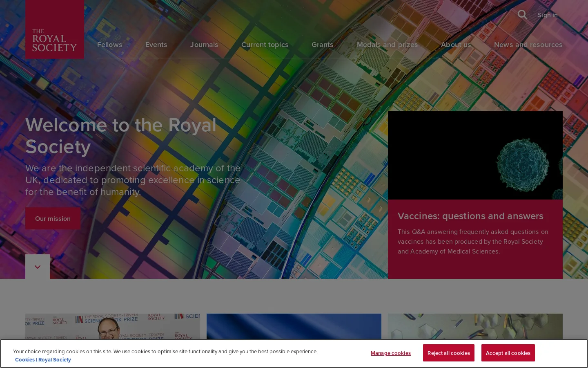The height and width of the screenshot is (368, 588).
Task: Open the Journals menu
Action: (204, 45)
